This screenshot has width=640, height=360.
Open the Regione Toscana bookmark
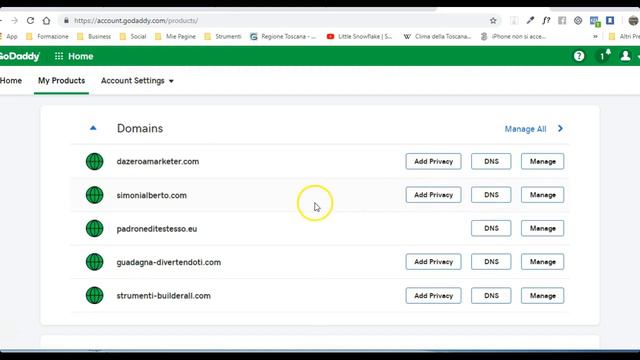click(x=283, y=36)
